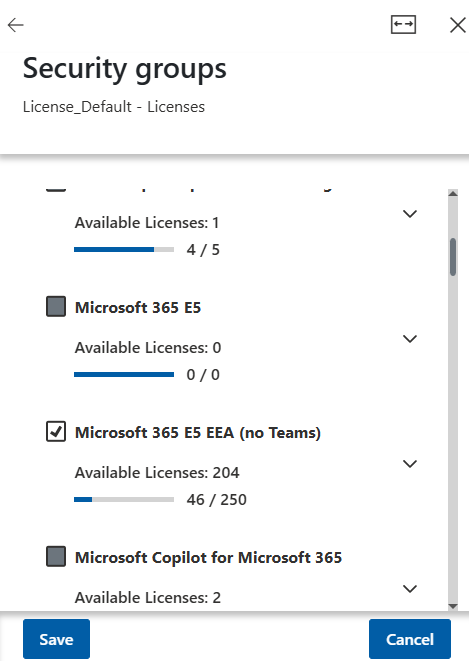The width and height of the screenshot is (469, 661).
Task: Select the Microsoft 365 E5 label
Action: (138, 307)
